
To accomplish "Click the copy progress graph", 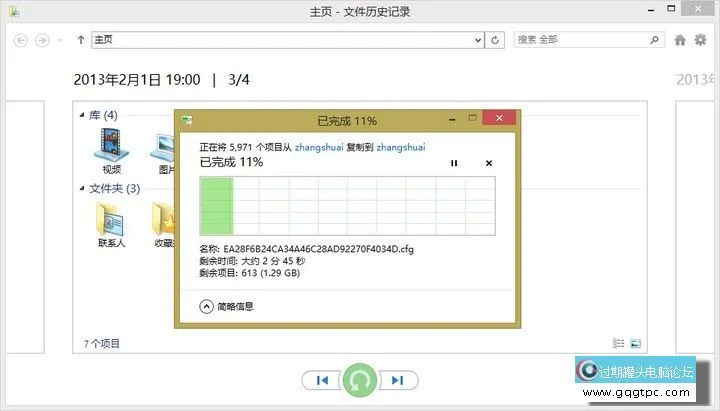I will click(x=347, y=206).
